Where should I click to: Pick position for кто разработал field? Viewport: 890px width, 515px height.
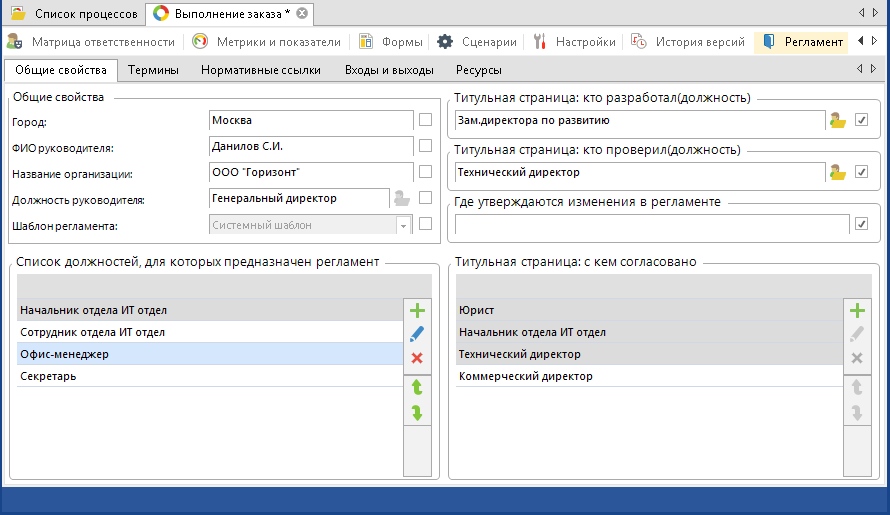pos(838,121)
